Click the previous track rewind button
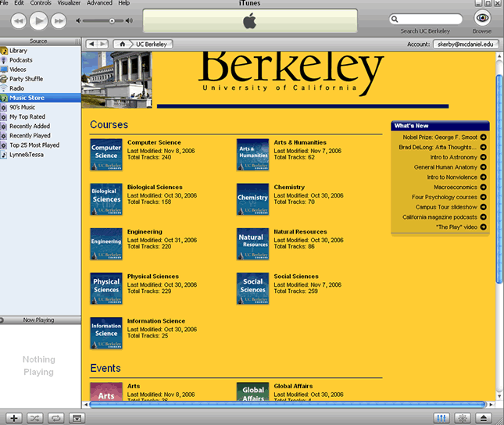The image size is (504, 425). [x=19, y=20]
